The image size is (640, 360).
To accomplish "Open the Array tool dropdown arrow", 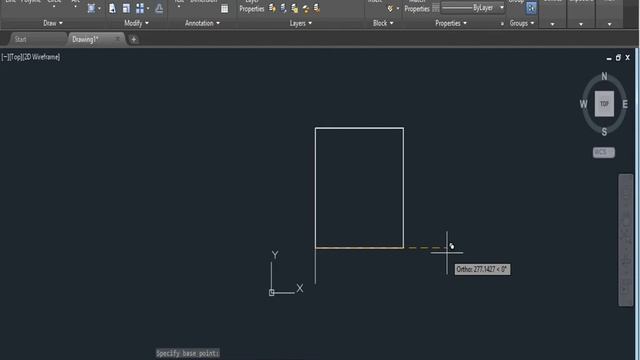I will [148, 9].
